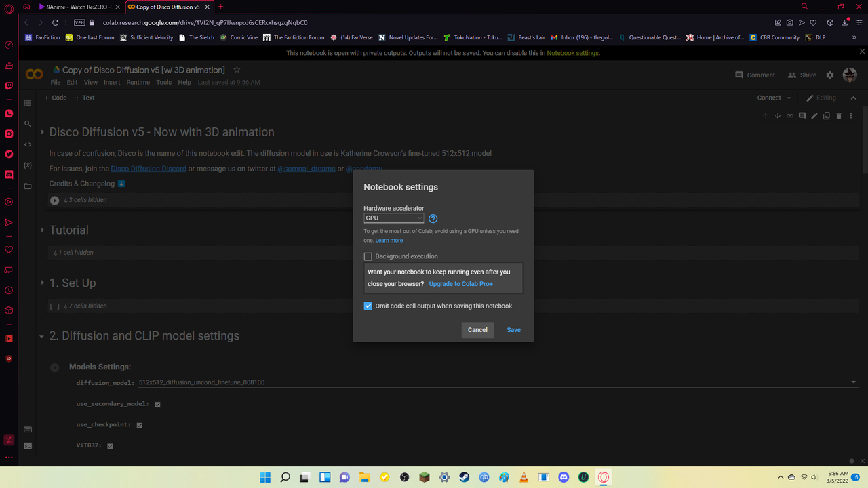Add a comment on cell icon
This screenshot has width=868, height=488.
802,116
